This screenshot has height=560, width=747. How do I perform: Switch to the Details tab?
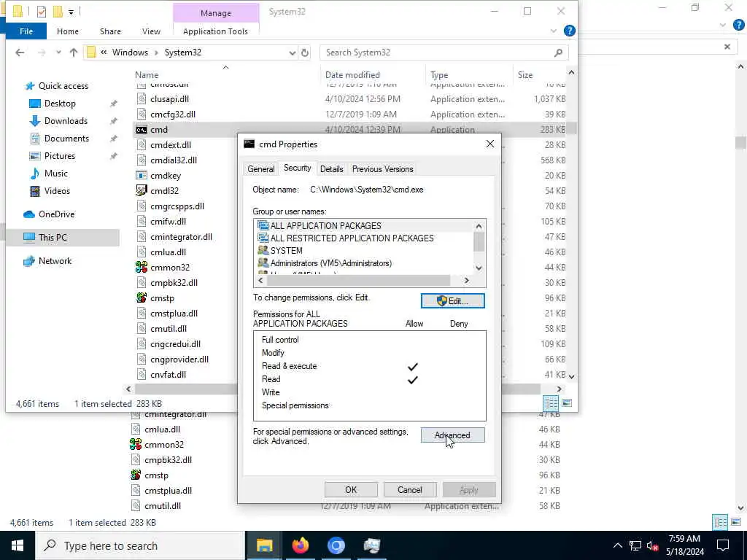(332, 169)
